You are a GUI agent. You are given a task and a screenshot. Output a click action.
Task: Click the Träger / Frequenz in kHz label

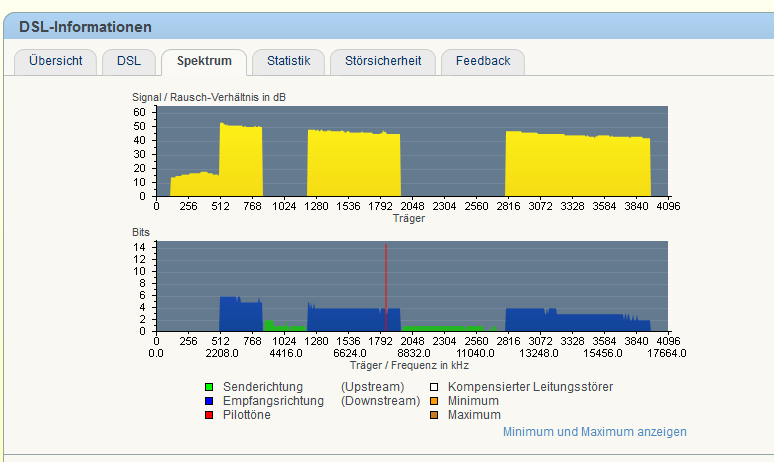click(409, 365)
